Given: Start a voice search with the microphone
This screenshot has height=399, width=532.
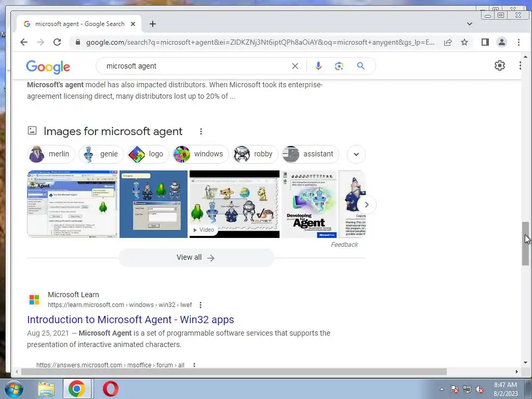Looking at the screenshot, I should (x=318, y=66).
